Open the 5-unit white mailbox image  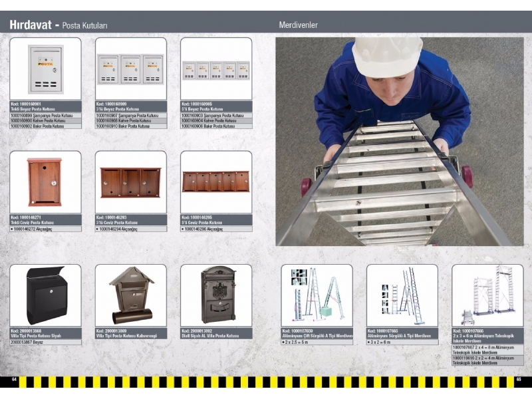tap(216, 70)
